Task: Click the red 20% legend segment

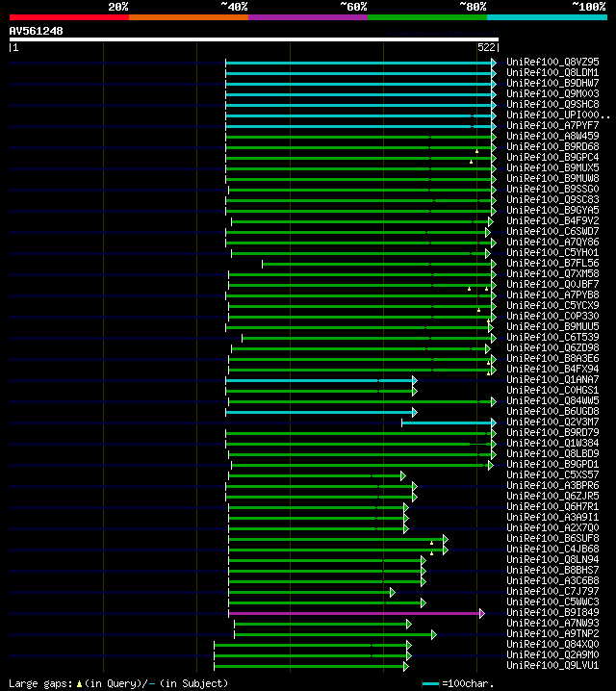Action: 69,17
